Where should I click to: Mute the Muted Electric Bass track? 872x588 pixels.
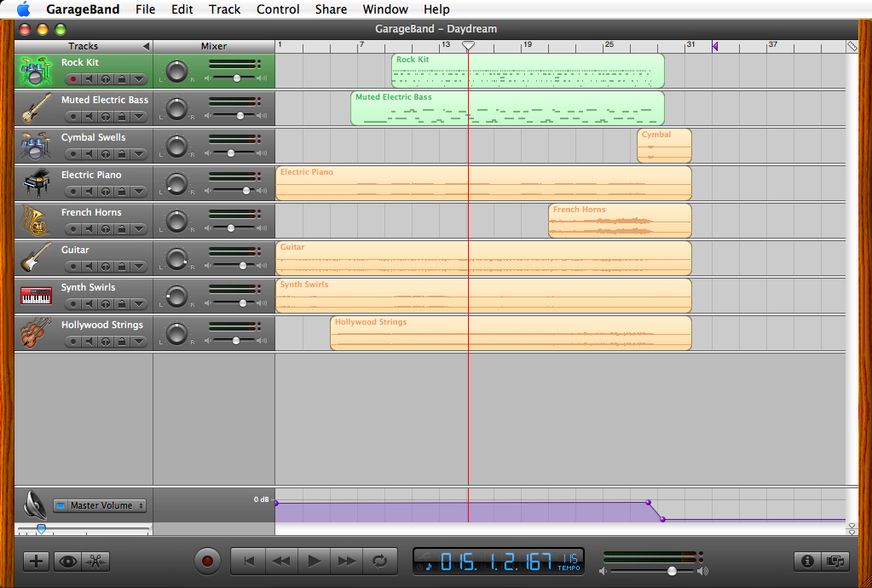click(x=90, y=117)
